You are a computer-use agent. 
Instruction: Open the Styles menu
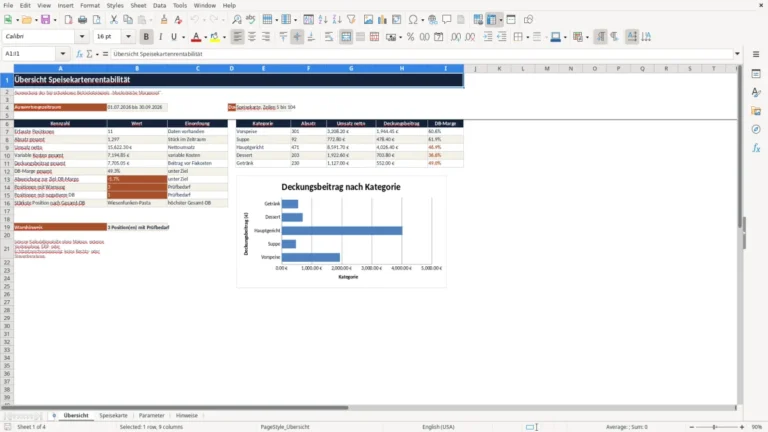(115, 5)
